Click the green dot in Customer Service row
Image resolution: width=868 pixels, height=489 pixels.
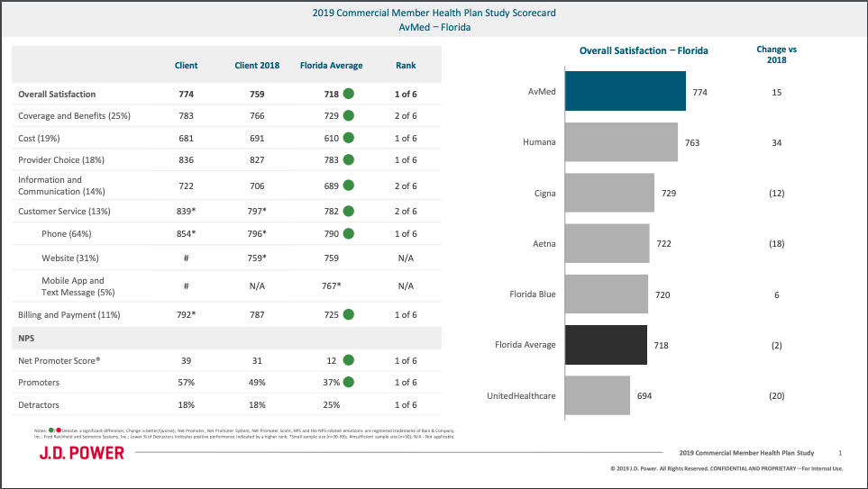coord(348,211)
